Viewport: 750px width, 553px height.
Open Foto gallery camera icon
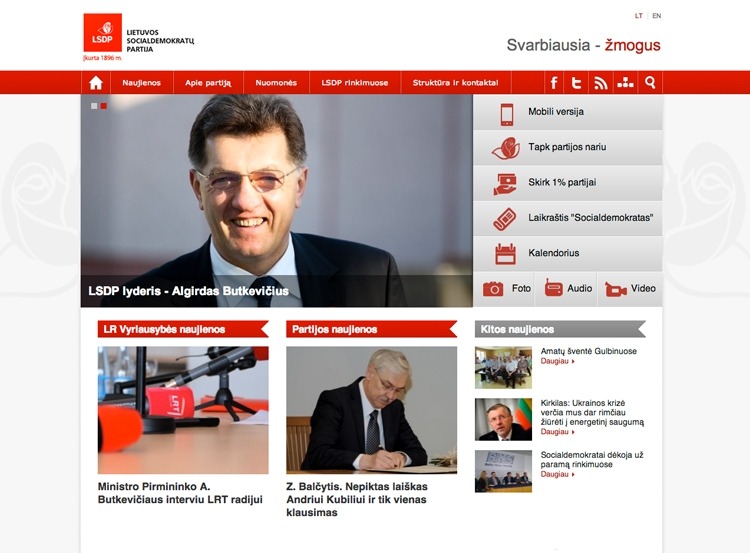[493, 289]
